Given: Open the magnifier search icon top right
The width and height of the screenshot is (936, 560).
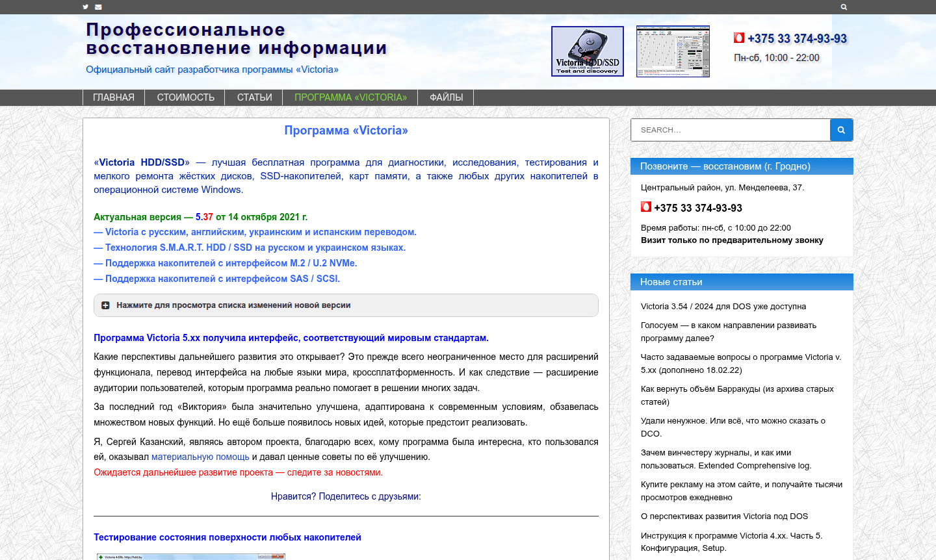Looking at the screenshot, I should click(844, 6).
